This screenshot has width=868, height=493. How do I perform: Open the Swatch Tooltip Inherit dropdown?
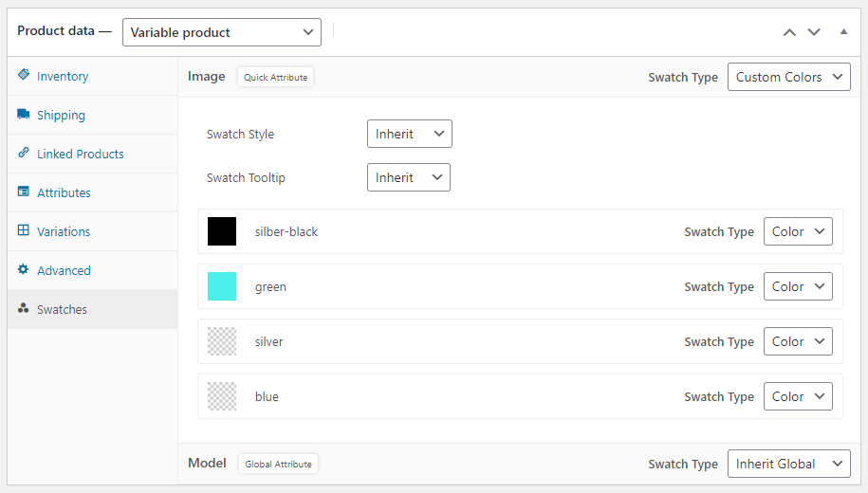[x=408, y=177]
